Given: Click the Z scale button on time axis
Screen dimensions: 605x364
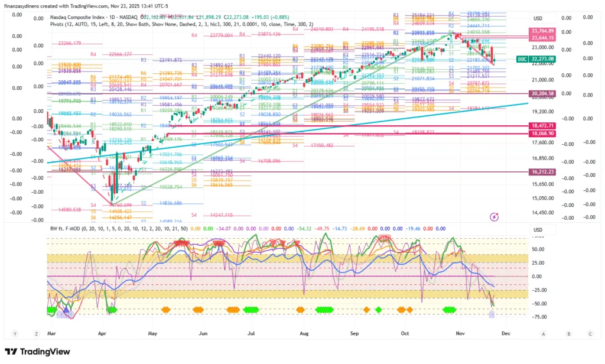Looking at the screenshot, I should 36,333.
